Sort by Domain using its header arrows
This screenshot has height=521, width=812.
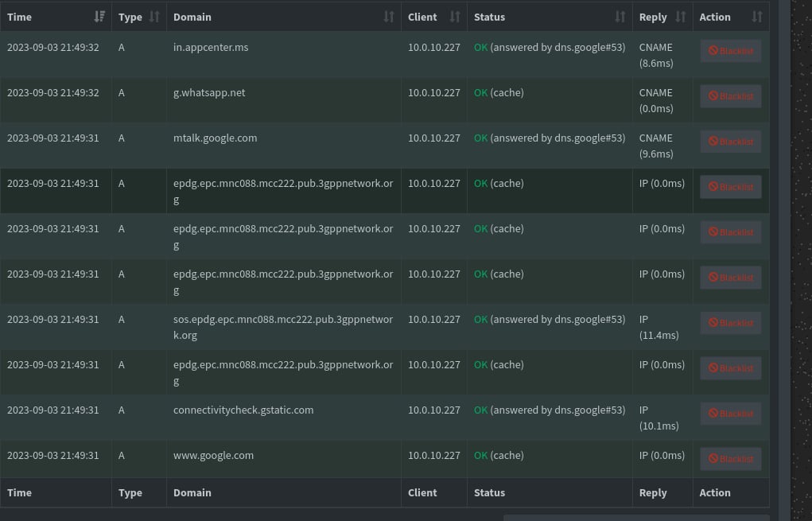pyautogui.click(x=389, y=17)
